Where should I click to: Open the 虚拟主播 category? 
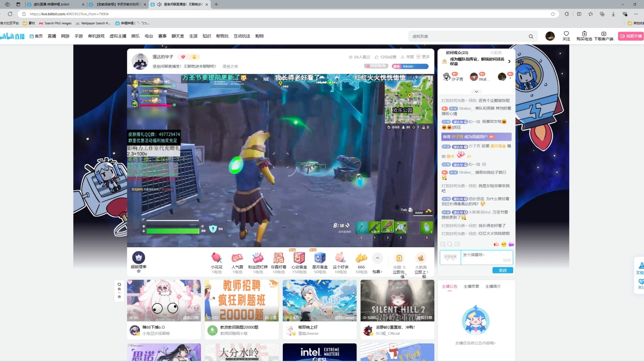tap(118, 36)
